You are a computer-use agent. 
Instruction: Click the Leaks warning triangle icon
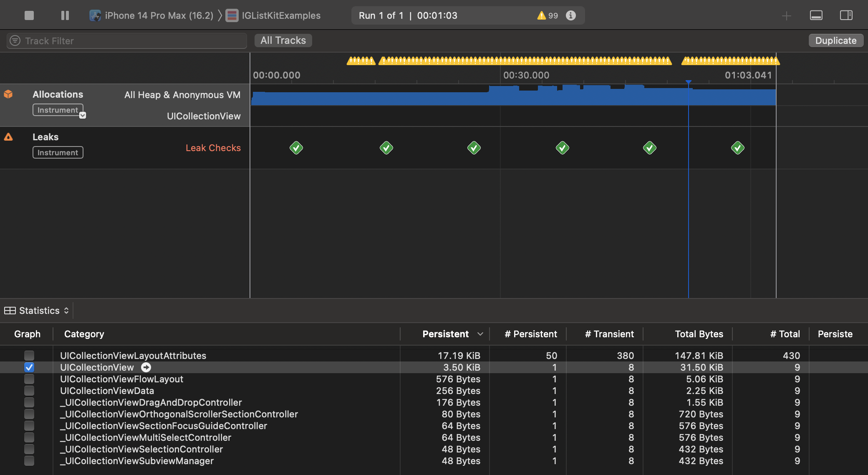(8, 136)
